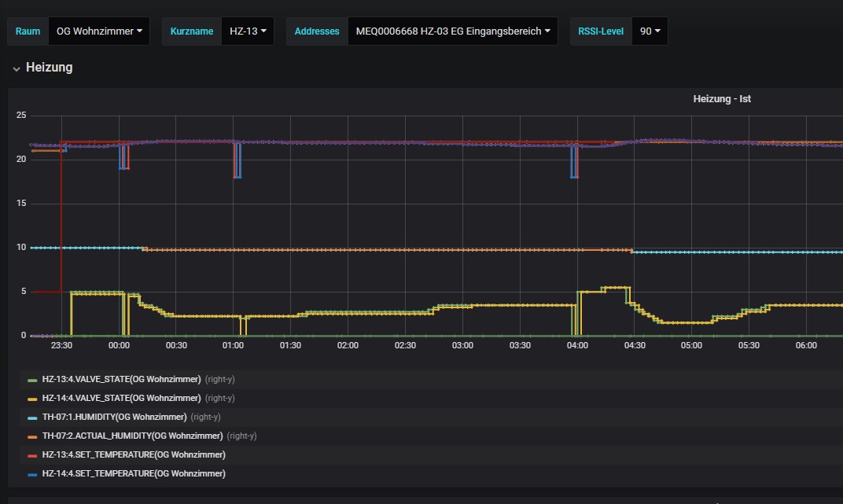Click green color swatch of HZ-13:4.VALVE_STATE
The image size is (843, 504).
32,380
